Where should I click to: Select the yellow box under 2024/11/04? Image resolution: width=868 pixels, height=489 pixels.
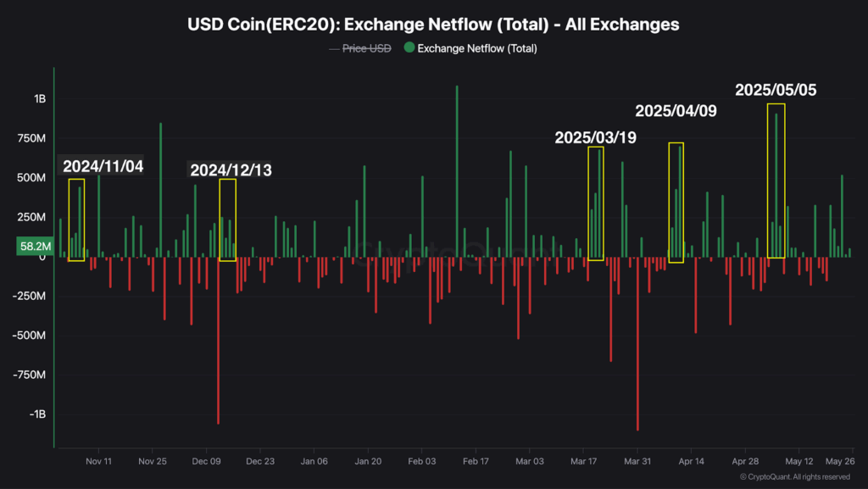pos(76,219)
